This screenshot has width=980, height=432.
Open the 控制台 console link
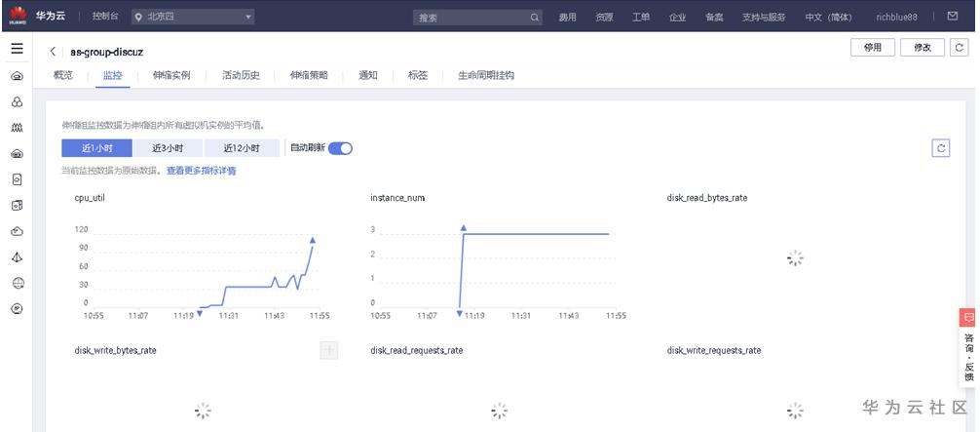pos(105,18)
